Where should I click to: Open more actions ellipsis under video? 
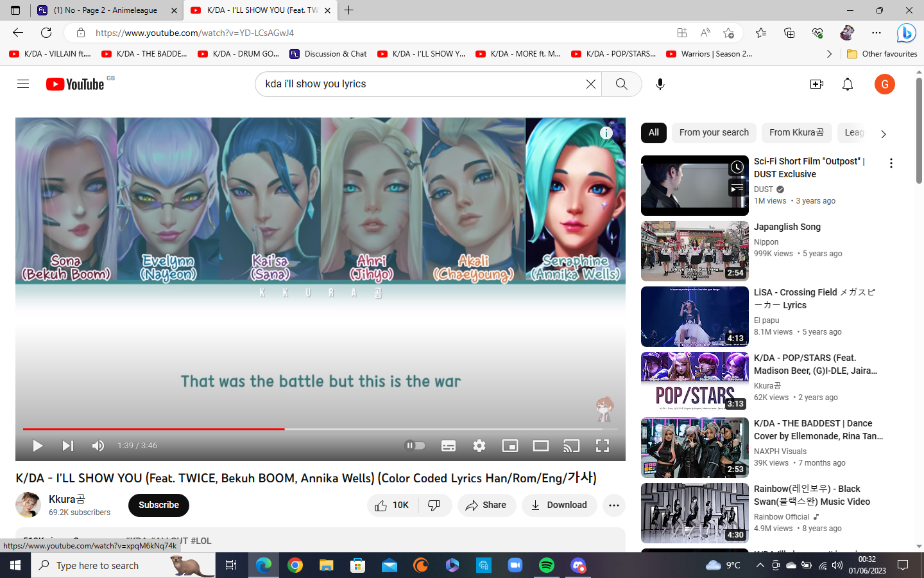coord(614,505)
